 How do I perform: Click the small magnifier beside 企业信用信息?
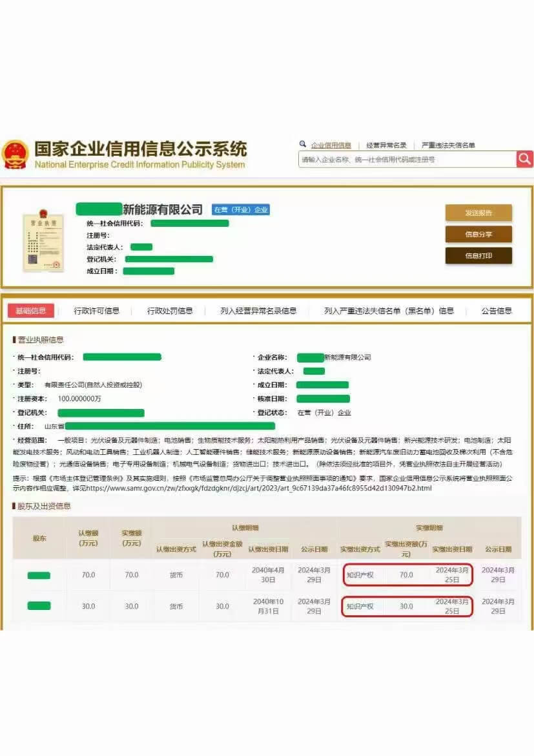[303, 143]
